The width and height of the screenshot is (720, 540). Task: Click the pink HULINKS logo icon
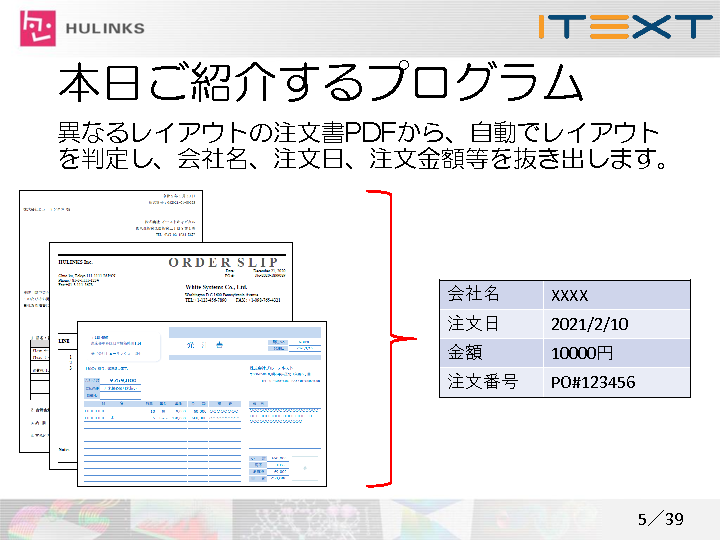pos(40,28)
